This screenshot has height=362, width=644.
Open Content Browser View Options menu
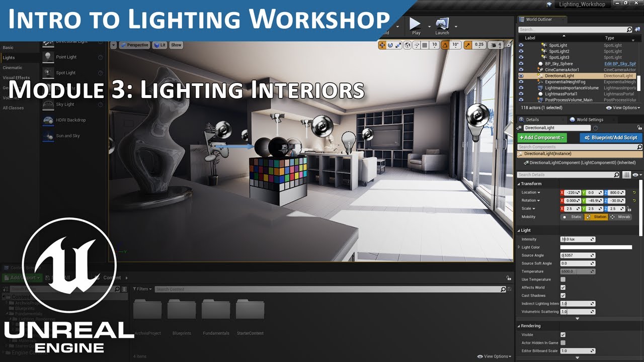[x=494, y=356]
